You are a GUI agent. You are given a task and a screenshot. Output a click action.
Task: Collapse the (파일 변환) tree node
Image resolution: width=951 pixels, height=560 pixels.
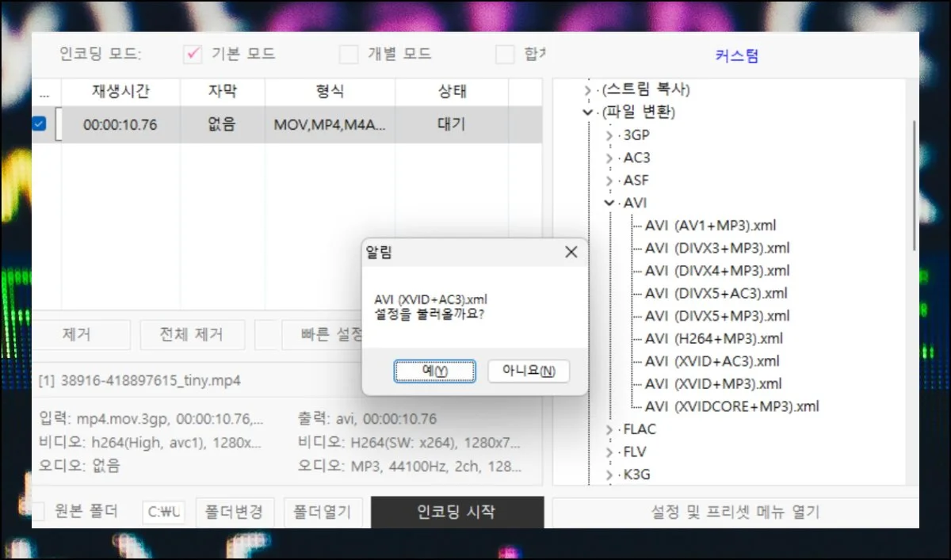pos(587,112)
